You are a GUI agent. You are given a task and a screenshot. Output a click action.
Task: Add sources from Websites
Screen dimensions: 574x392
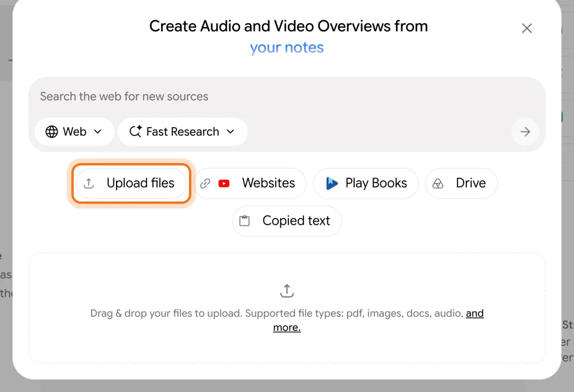click(x=250, y=183)
